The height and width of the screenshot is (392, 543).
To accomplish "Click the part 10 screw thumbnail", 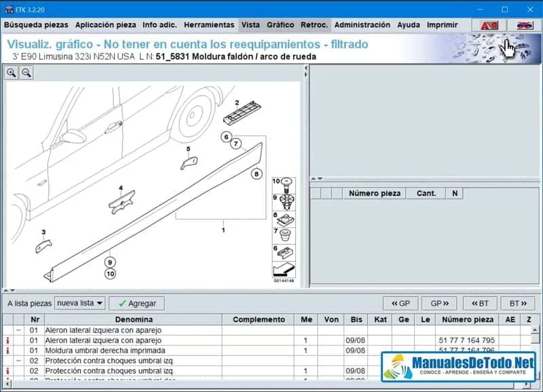I will pyautogui.click(x=285, y=184).
